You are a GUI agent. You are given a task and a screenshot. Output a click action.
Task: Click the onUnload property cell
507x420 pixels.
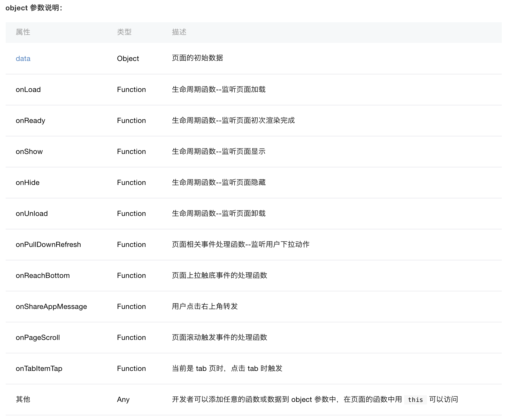click(x=32, y=214)
